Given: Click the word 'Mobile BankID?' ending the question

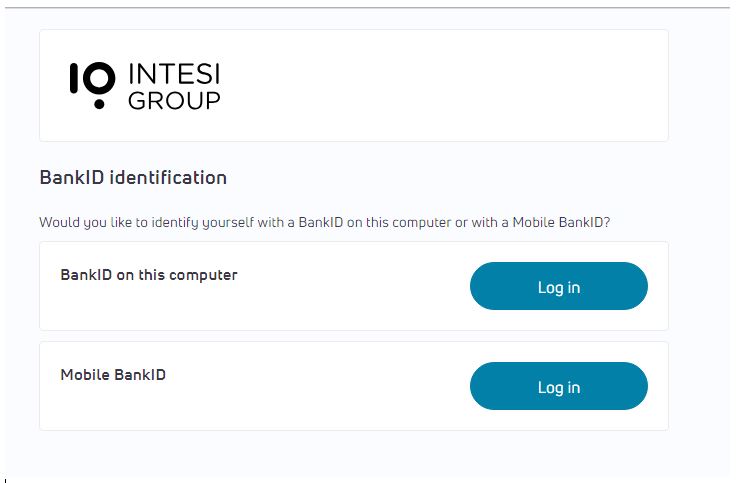Looking at the screenshot, I should (x=561, y=222).
